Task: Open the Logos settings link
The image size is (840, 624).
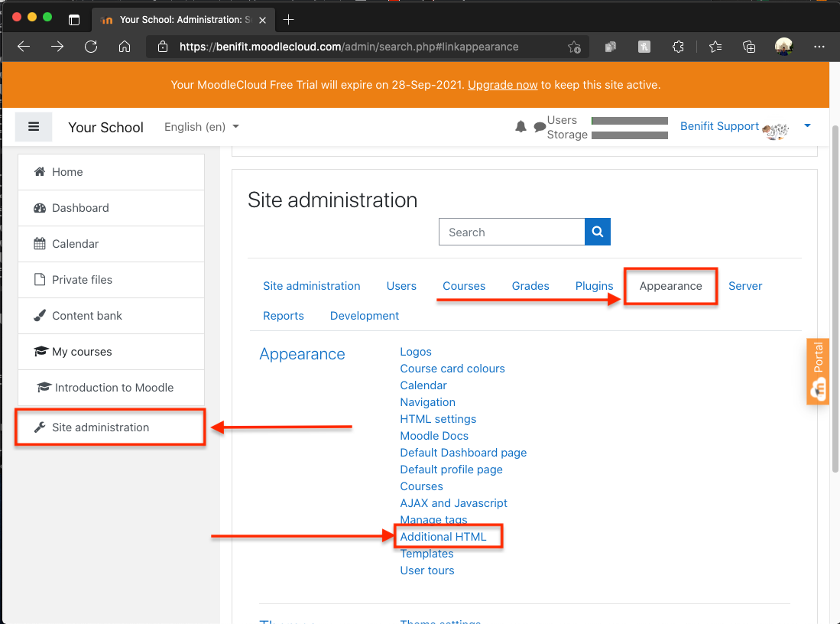Action: tap(416, 352)
